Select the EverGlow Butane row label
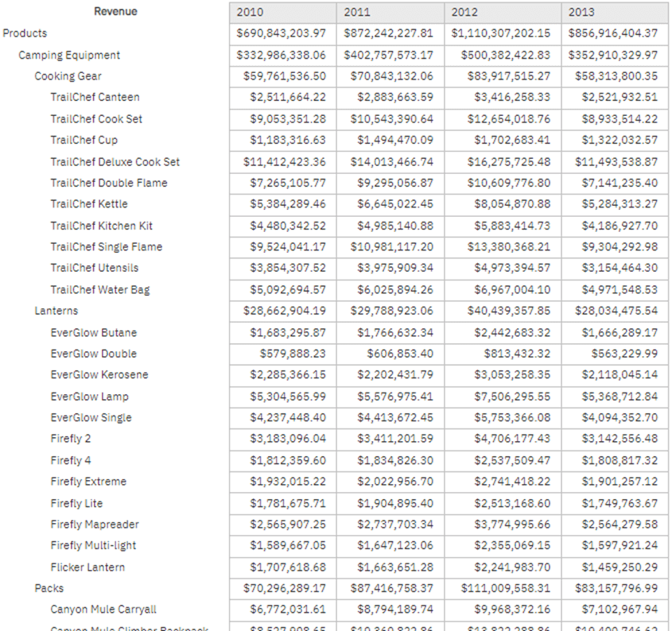Viewport: 672px width, 631px height. 93,333
